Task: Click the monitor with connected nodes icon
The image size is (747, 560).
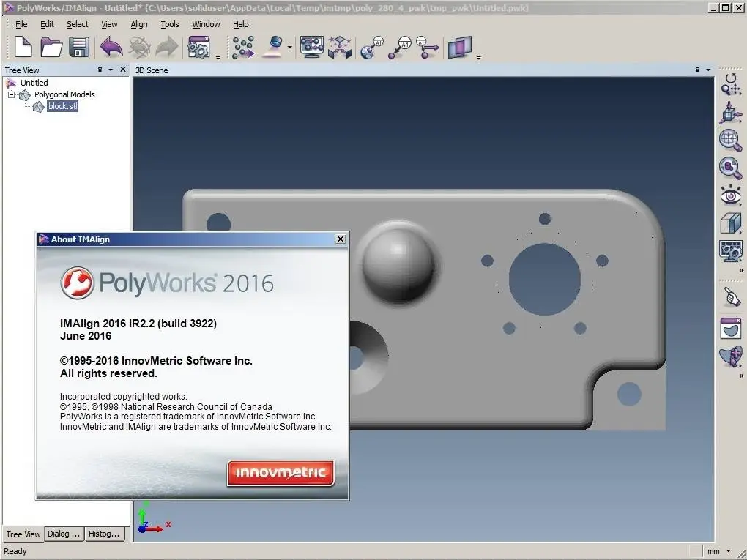Action: tap(312, 47)
